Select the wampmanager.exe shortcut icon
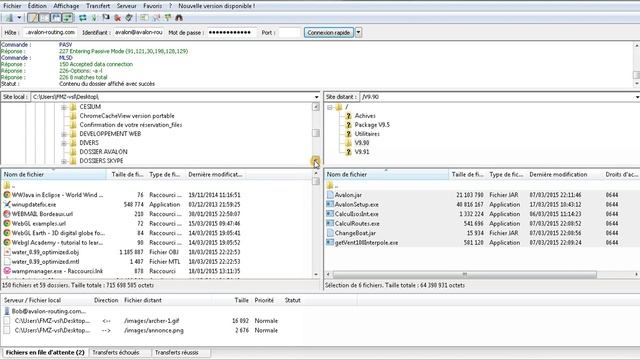 (x=7, y=271)
